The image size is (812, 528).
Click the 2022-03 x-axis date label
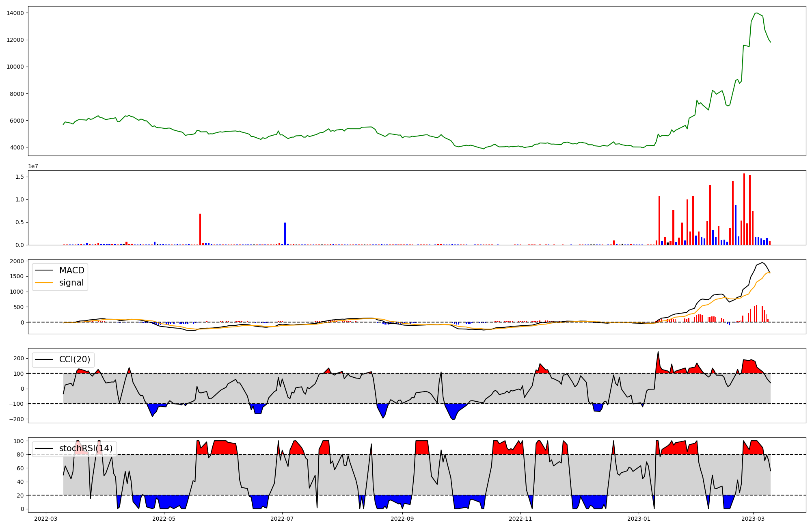point(45,518)
